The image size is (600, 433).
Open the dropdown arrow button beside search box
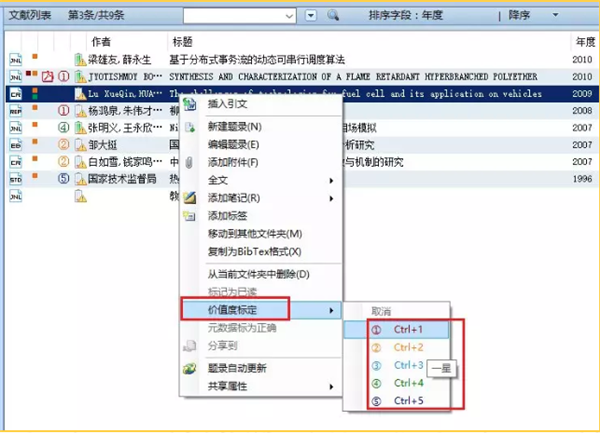tap(311, 16)
